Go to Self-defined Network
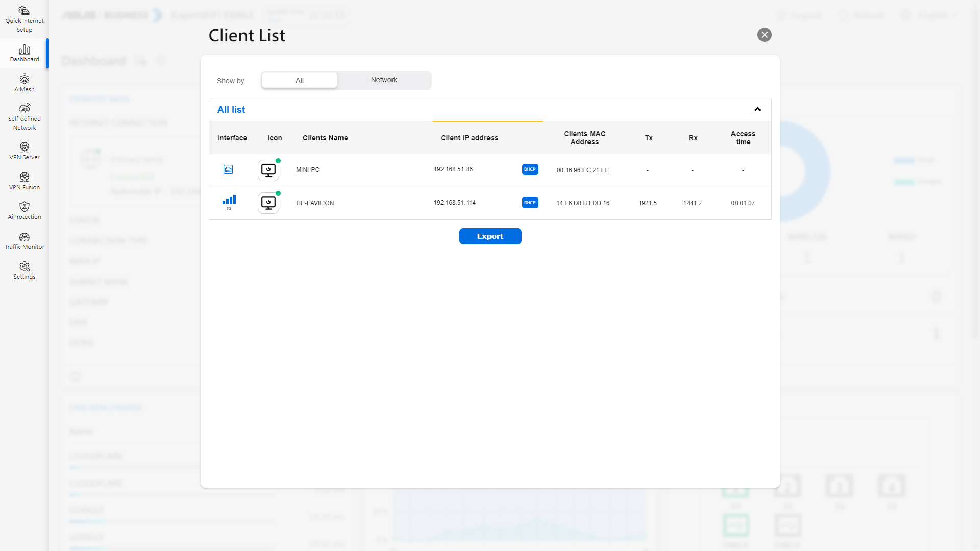Viewport: 980px width, 551px height. [x=24, y=117]
